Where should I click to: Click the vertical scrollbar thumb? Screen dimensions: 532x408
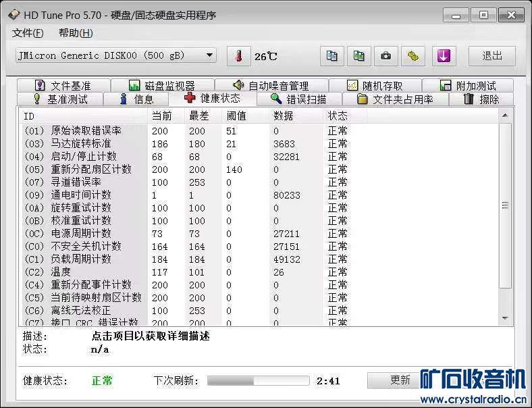(505, 205)
